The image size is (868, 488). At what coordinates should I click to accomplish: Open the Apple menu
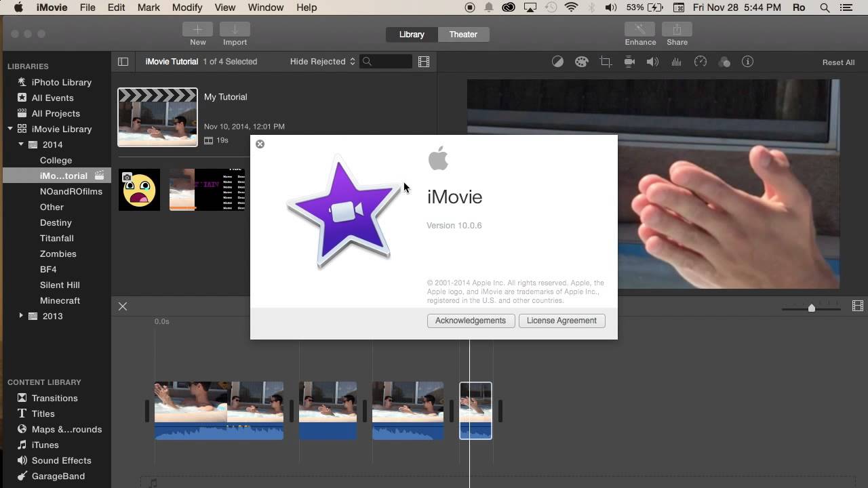(x=18, y=7)
